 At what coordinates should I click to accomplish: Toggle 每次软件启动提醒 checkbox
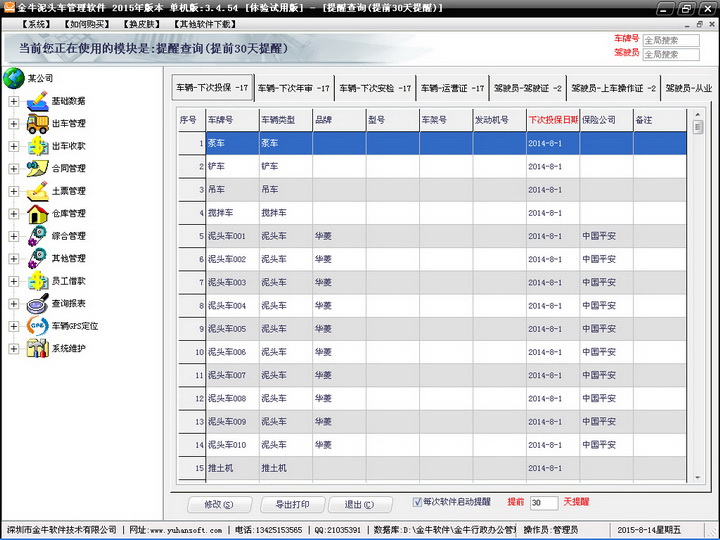click(x=417, y=502)
